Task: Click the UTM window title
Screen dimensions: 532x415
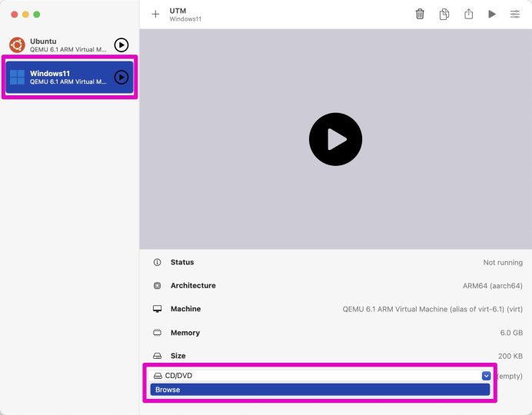Action: coord(178,11)
